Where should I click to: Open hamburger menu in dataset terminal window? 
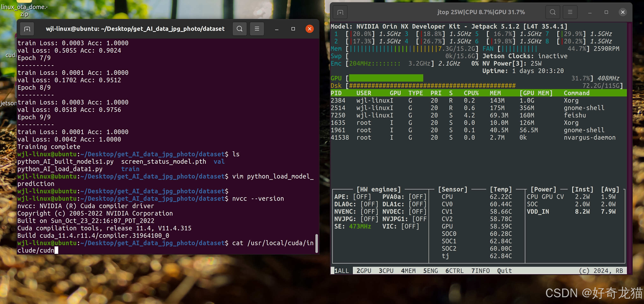click(257, 29)
